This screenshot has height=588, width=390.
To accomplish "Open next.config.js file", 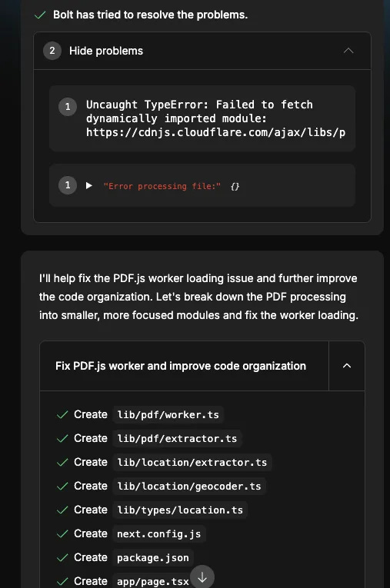I will [x=158, y=533].
